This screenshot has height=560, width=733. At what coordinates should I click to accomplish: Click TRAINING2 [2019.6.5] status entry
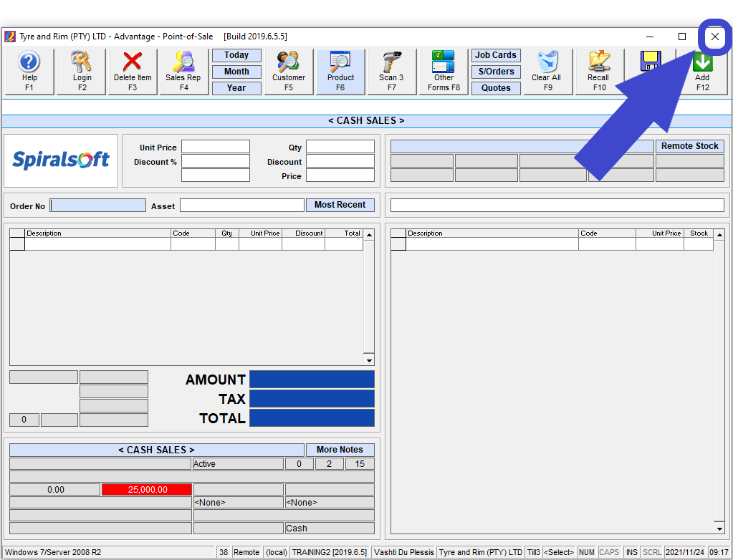tap(330, 552)
